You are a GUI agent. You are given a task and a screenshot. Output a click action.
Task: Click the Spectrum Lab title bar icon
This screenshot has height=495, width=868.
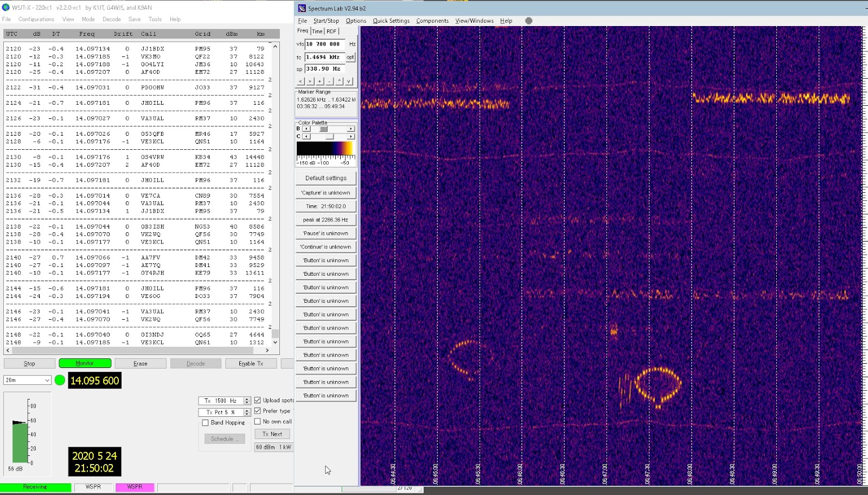(x=302, y=8)
